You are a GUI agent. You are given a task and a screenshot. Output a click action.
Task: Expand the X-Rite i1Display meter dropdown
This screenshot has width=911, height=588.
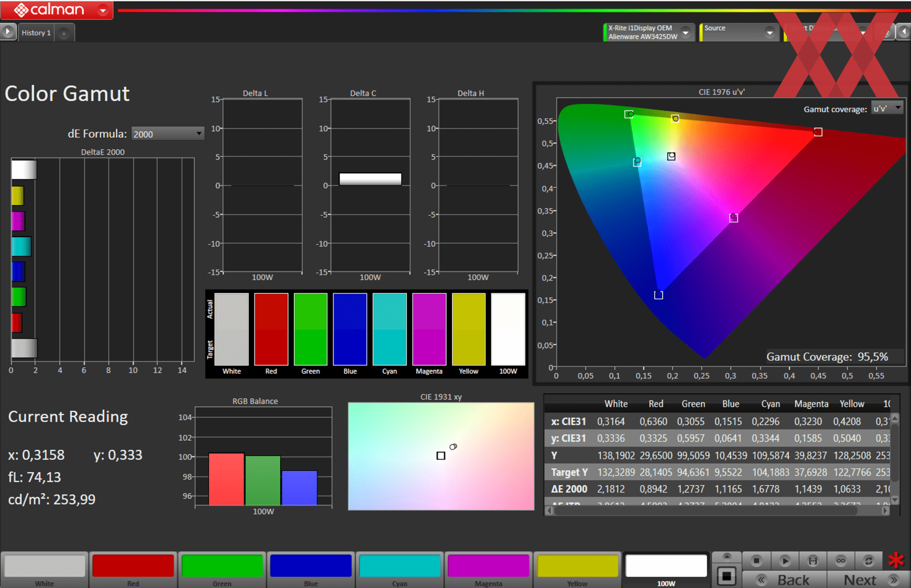pos(686,32)
